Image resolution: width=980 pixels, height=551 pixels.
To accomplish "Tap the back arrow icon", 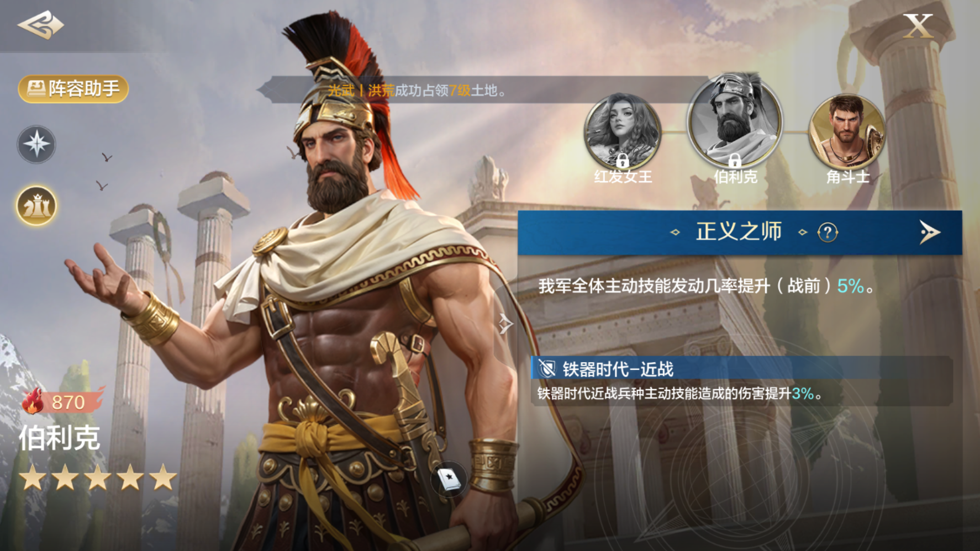I will 40,25.
